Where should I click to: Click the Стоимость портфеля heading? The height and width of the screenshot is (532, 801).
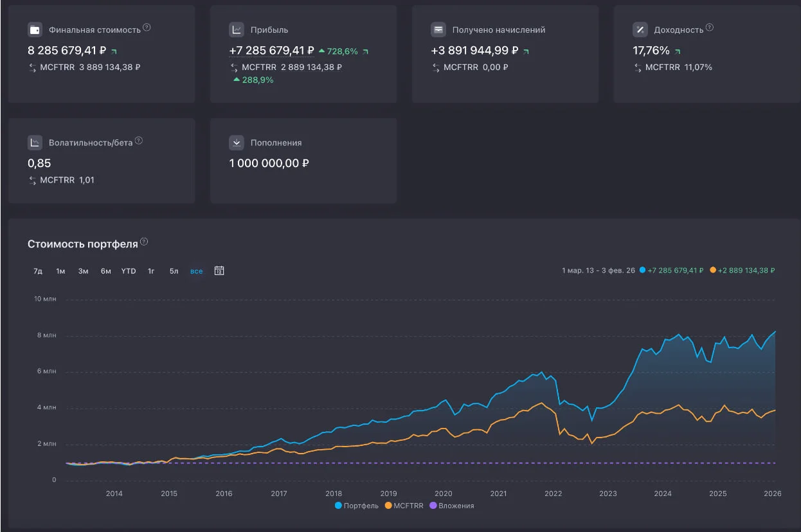point(83,244)
